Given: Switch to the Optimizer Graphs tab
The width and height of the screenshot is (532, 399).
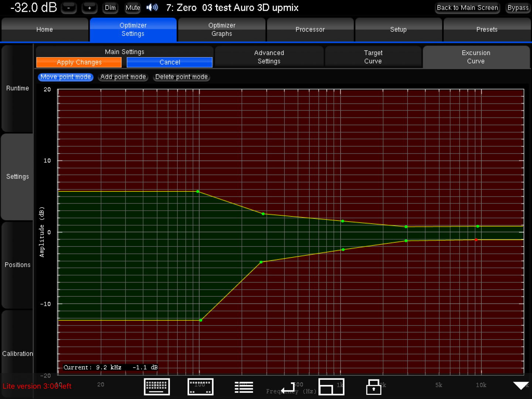Looking at the screenshot, I should (222, 30).
